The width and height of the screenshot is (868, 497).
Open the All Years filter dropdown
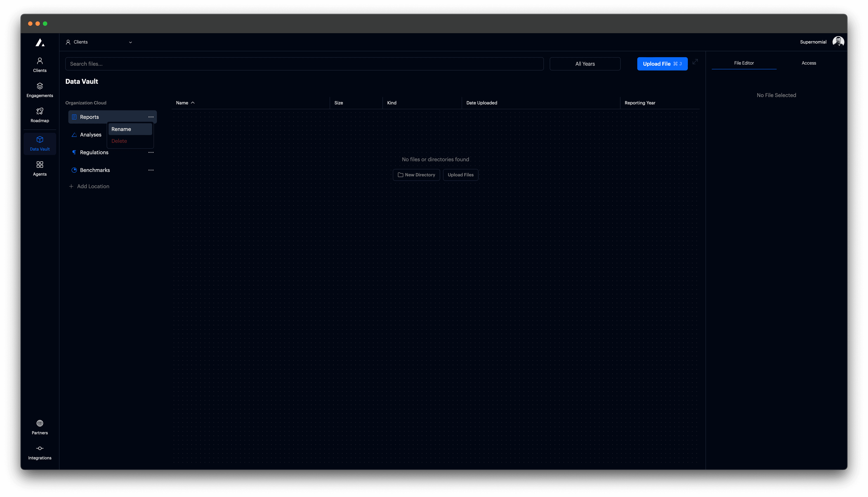(585, 63)
